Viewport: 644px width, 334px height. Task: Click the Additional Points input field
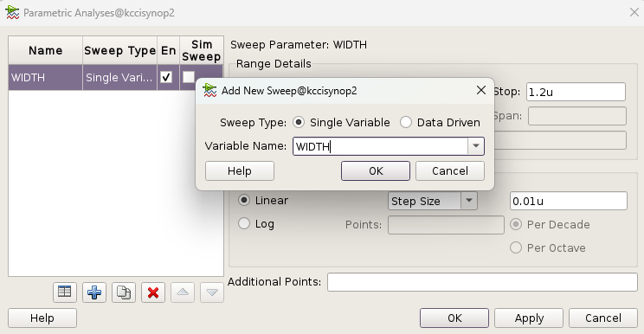[482, 282]
